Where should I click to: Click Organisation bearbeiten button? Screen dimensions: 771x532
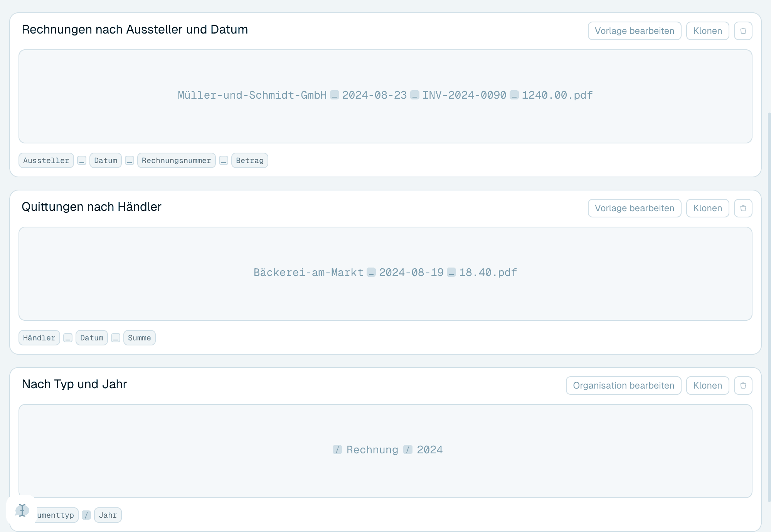(623, 386)
